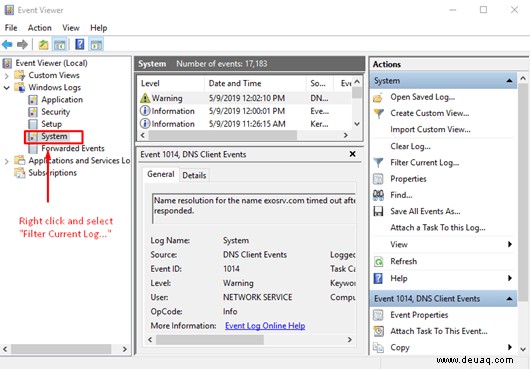Click the Create Custom View funnel icon
Viewport: 530px width, 369px height.
pos(379,113)
